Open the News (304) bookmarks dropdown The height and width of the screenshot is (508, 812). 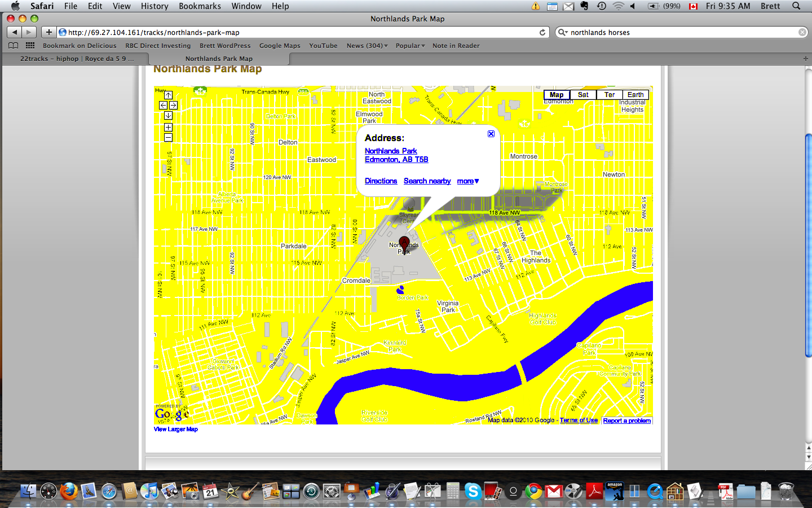click(x=367, y=46)
